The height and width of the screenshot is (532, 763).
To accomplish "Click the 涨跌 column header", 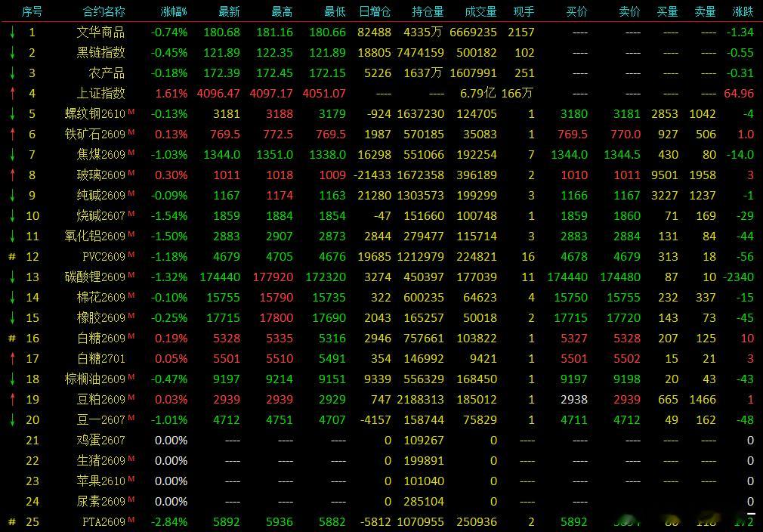I will tap(743, 11).
